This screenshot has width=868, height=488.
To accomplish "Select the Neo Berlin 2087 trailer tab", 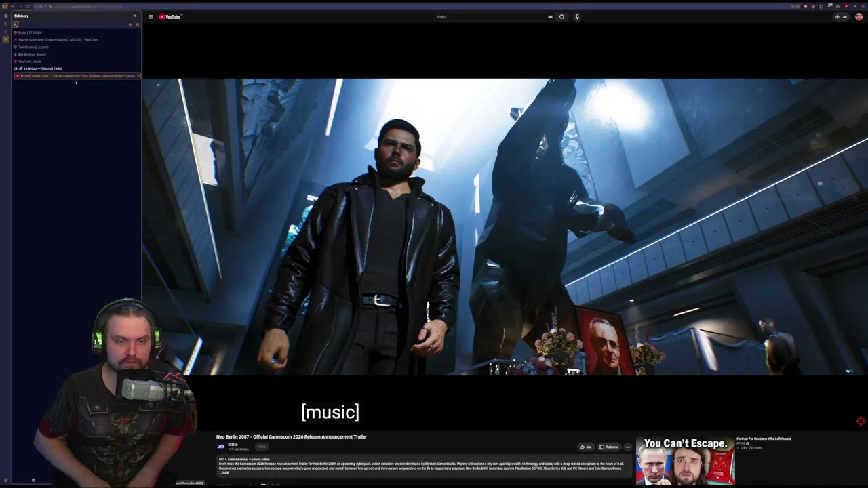I will (x=77, y=76).
